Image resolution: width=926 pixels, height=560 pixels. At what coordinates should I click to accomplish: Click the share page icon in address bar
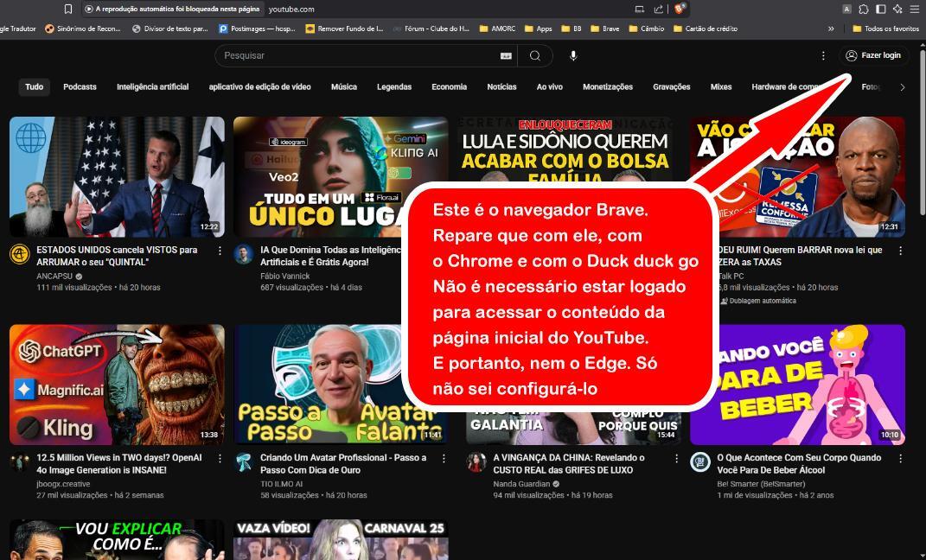(x=659, y=9)
